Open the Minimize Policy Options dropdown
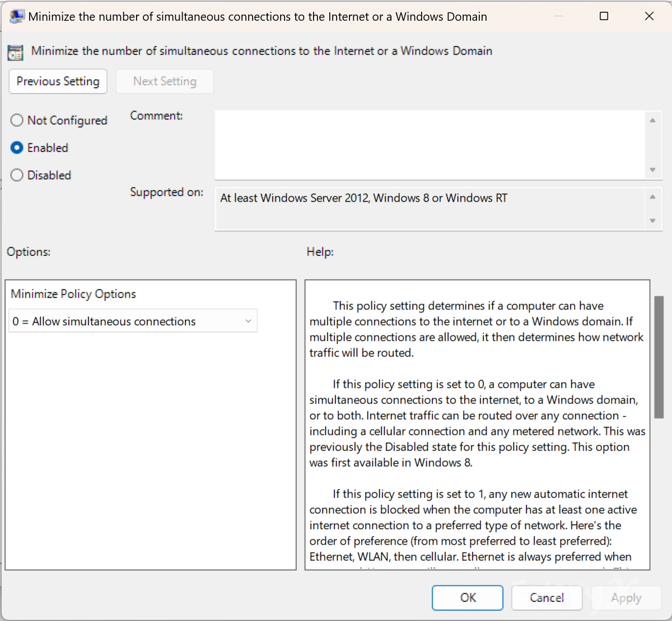The image size is (672, 621). point(133,321)
